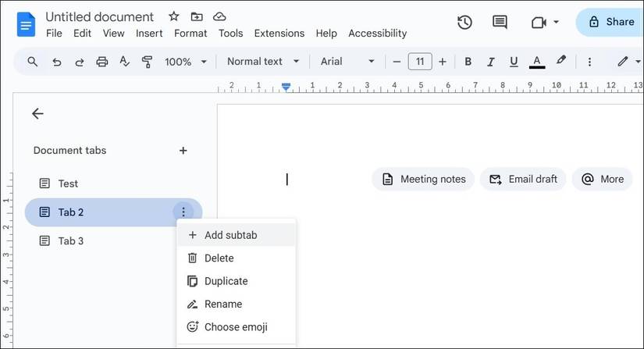The width and height of the screenshot is (644, 349).
Task: Open the zoom 100% dropdown
Action: click(x=186, y=62)
